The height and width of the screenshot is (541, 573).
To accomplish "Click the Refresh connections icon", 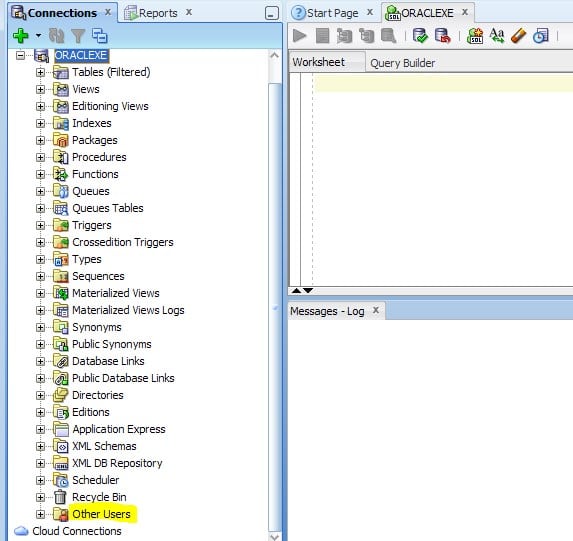I will point(57,36).
